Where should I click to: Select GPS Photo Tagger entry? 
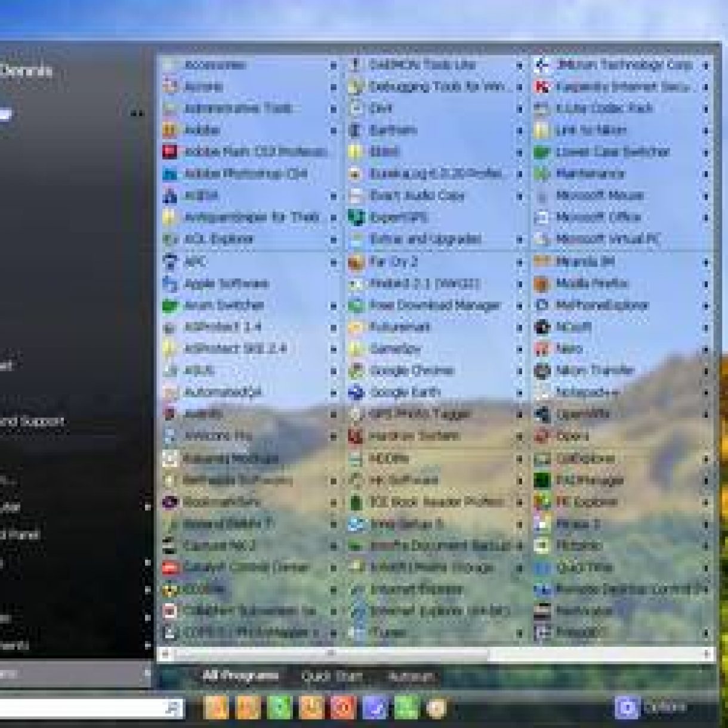[x=434, y=414]
